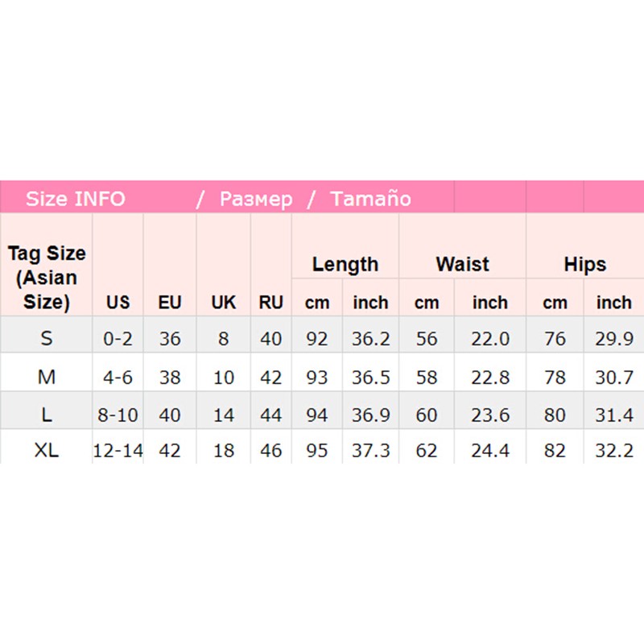Select the S size row label
Viewport: 644px width, 644px height.
[47, 339]
